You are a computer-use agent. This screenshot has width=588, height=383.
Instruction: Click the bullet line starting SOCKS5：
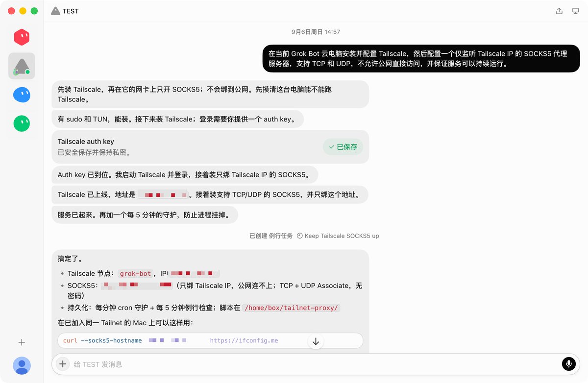click(215, 290)
